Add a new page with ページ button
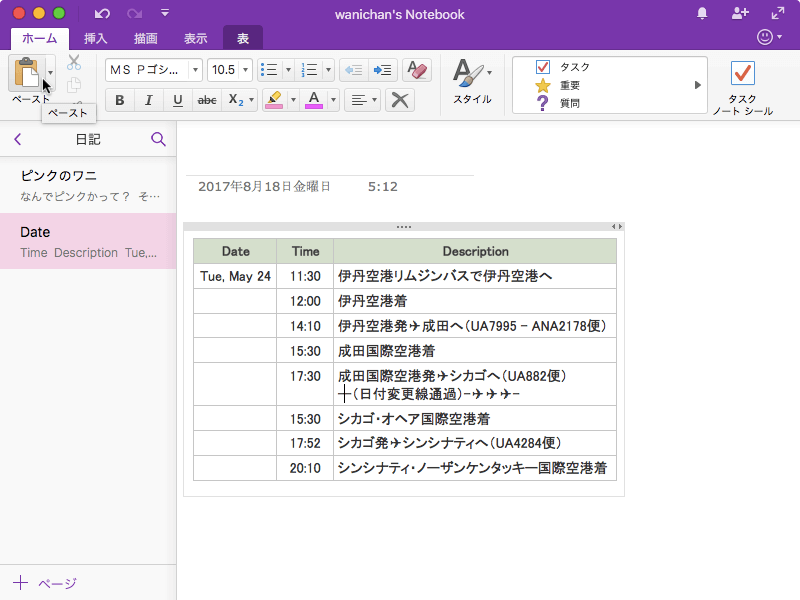 point(45,583)
